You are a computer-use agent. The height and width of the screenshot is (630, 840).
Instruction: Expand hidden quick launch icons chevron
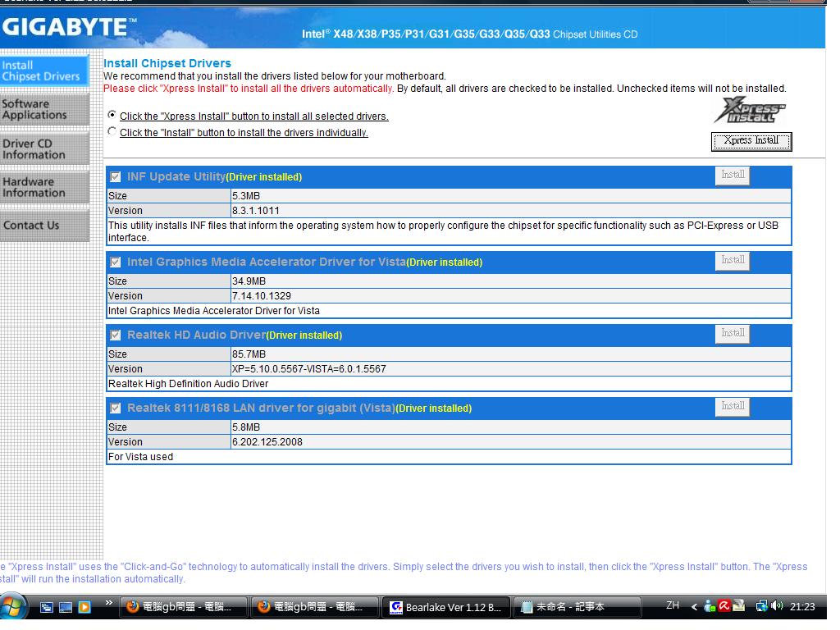click(107, 605)
